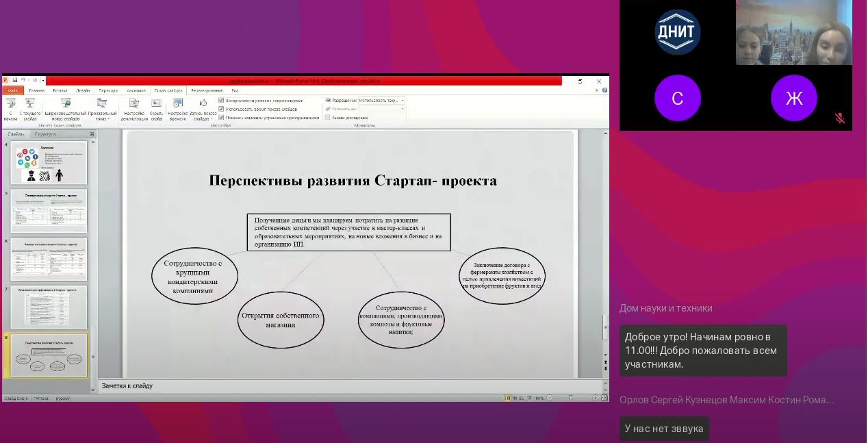Select slide 6 thumbnail with tables
The width and height of the screenshot is (868, 443).
click(49, 259)
